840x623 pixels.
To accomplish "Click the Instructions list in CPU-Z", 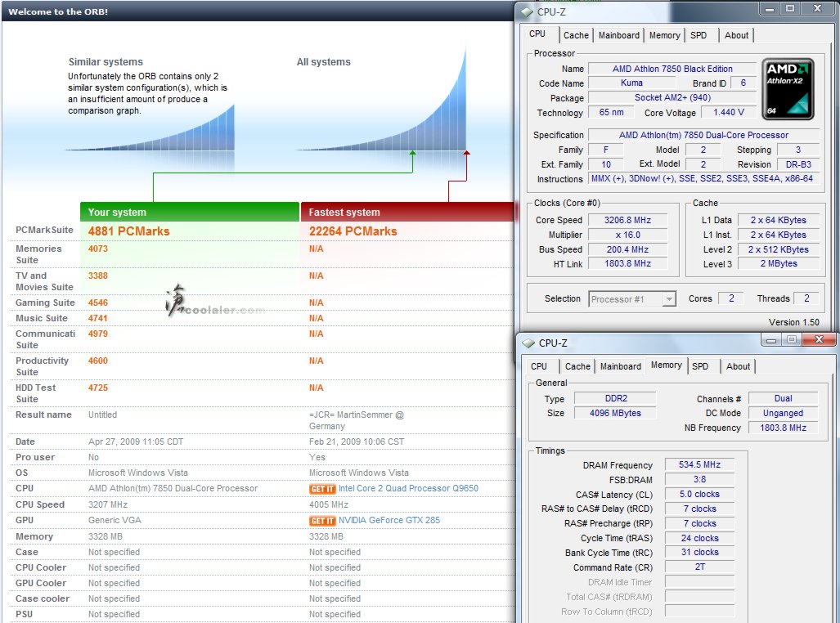I will [x=703, y=179].
